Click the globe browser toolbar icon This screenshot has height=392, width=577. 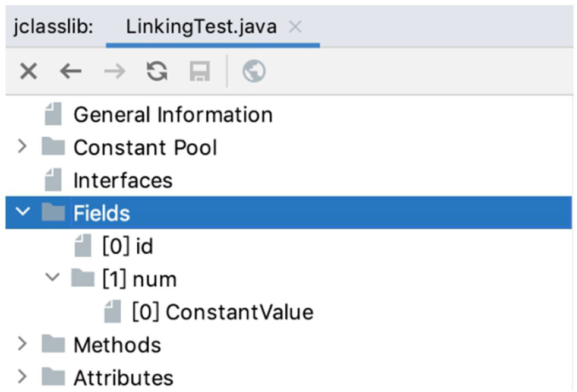[254, 72]
